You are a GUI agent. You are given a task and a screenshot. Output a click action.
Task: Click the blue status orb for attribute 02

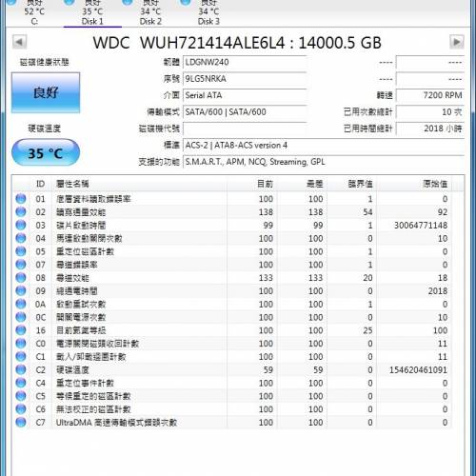click(x=21, y=212)
